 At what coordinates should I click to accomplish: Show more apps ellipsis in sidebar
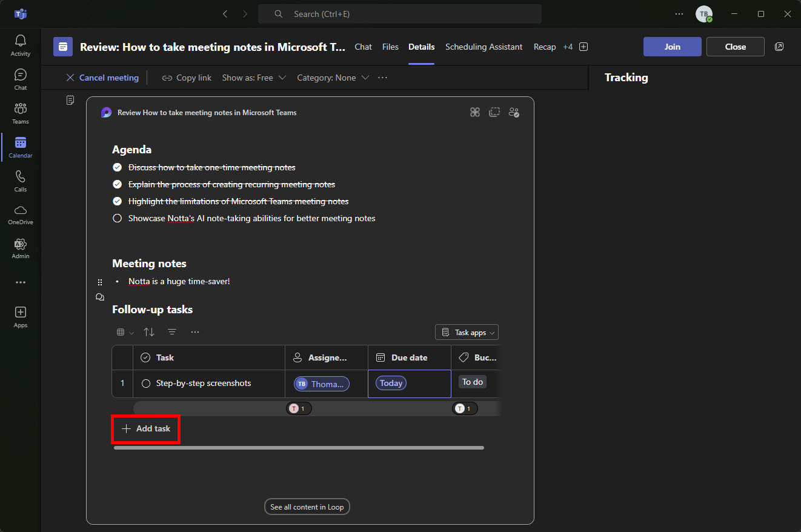point(21,282)
